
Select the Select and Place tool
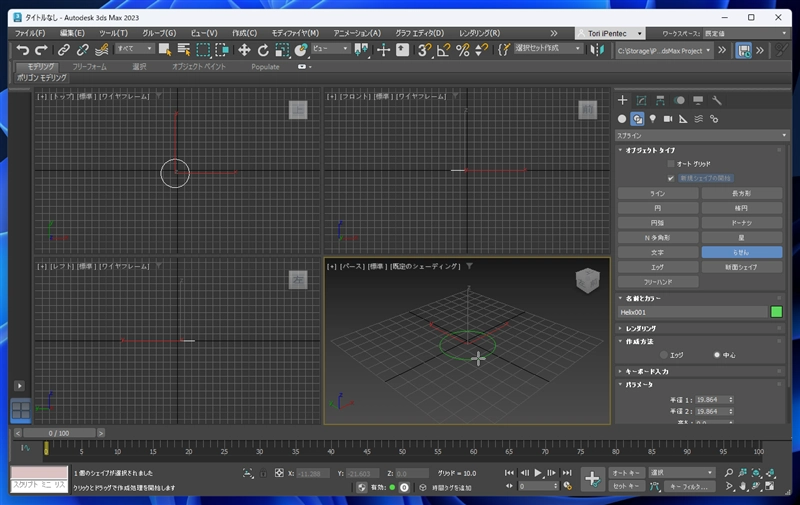click(301, 49)
